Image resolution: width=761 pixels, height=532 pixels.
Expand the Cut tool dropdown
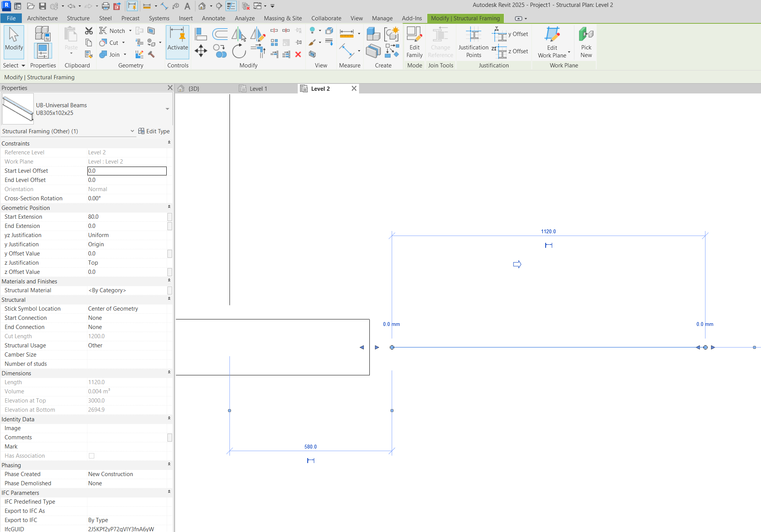click(x=123, y=43)
